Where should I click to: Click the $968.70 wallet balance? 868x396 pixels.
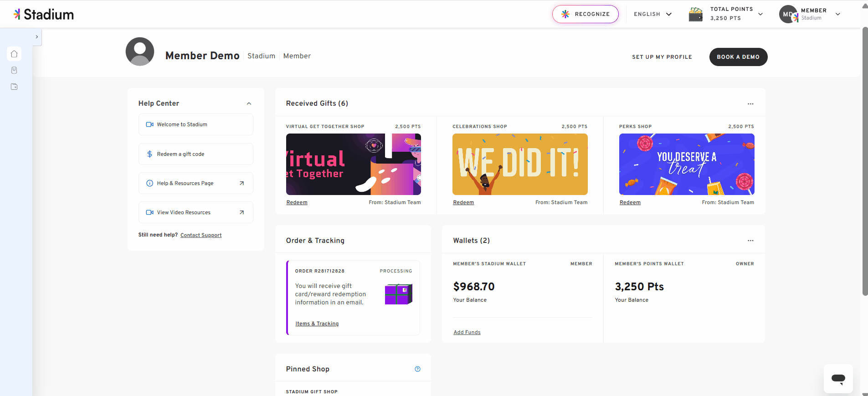pos(474,287)
